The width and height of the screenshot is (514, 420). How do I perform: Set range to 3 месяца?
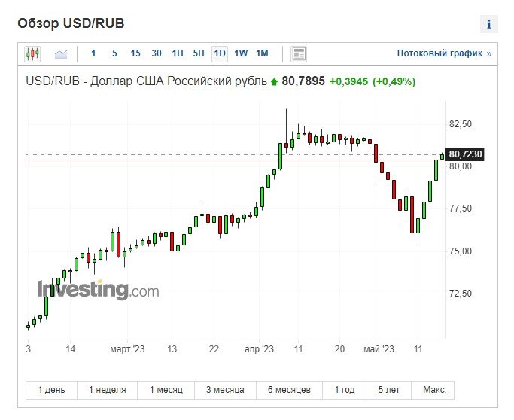click(x=225, y=390)
